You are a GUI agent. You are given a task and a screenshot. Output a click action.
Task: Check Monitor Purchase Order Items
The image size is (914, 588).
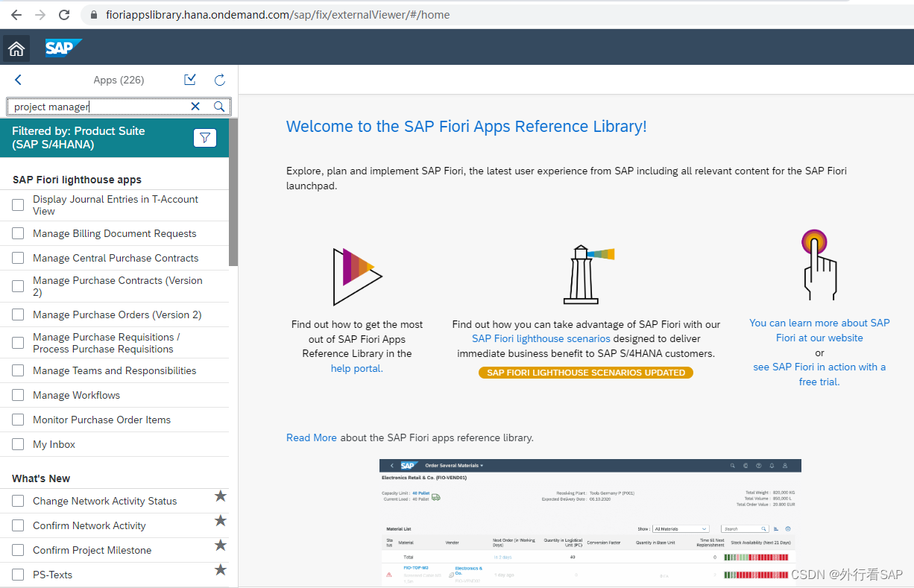point(18,420)
